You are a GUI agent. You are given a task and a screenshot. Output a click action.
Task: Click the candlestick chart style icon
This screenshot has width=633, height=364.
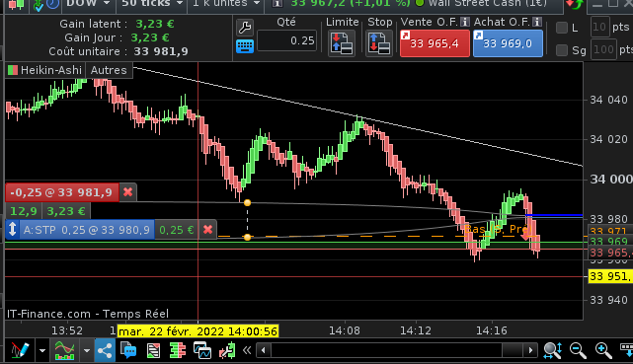[x=16, y=4]
